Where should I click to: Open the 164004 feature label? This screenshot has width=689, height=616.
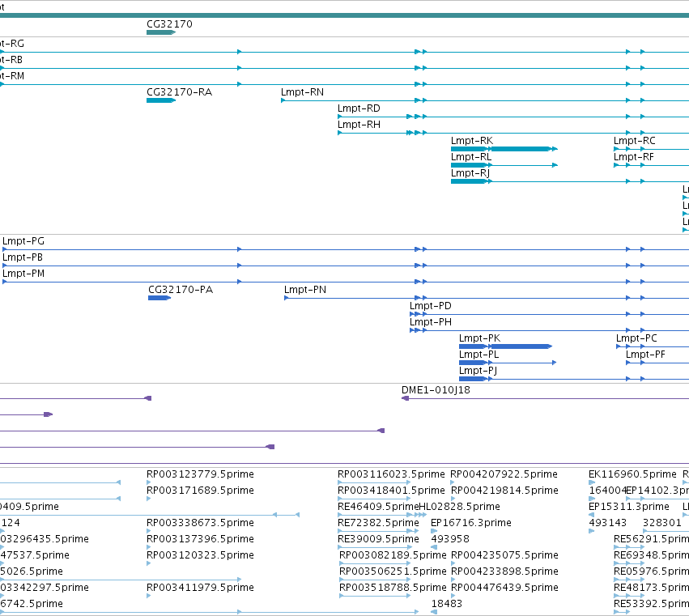click(x=607, y=491)
